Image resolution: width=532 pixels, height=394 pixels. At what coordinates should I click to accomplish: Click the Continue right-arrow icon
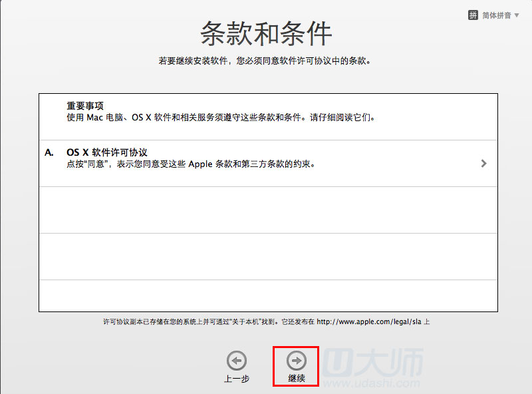296,361
